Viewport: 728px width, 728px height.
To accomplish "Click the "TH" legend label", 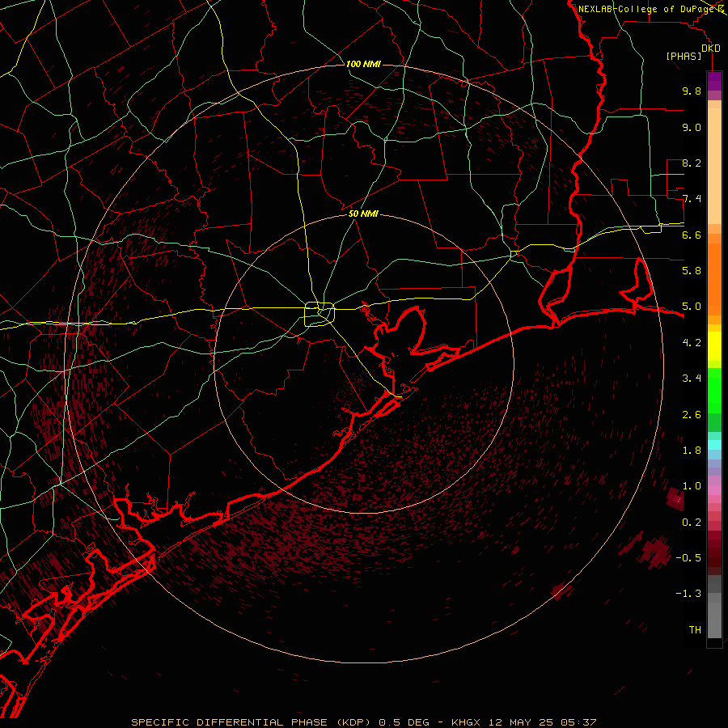I will (x=695, y=630).
